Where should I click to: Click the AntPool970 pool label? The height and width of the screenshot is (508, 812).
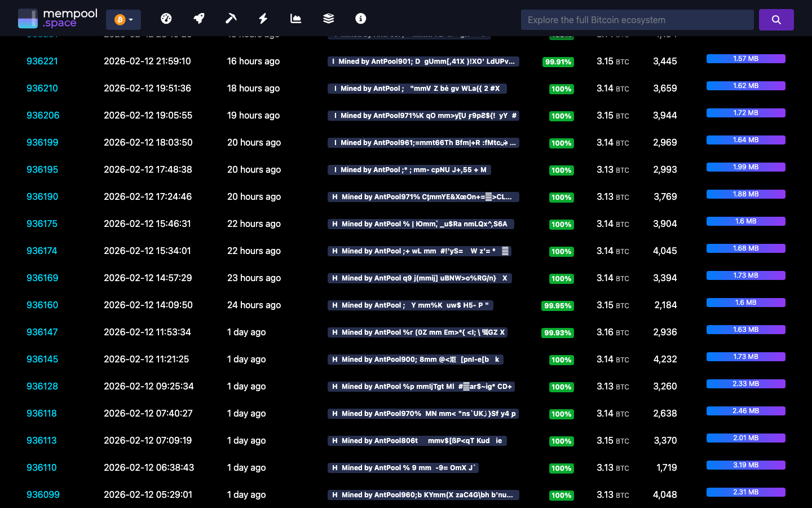[x=422, y=414]
